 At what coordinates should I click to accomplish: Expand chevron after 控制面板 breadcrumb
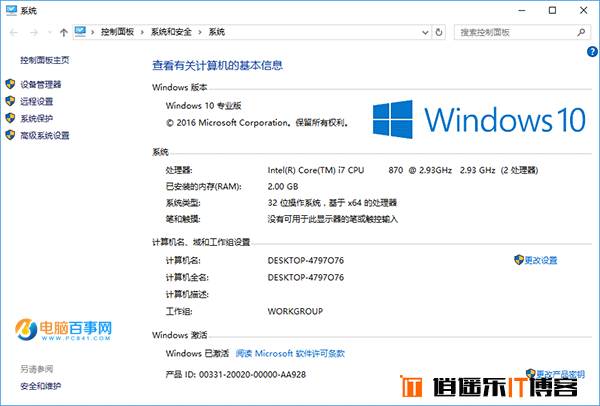click(x=142, y=33)
